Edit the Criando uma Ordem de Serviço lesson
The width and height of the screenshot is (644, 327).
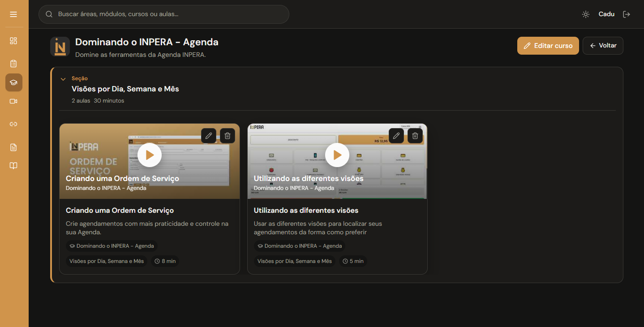[x=209, y=136]
